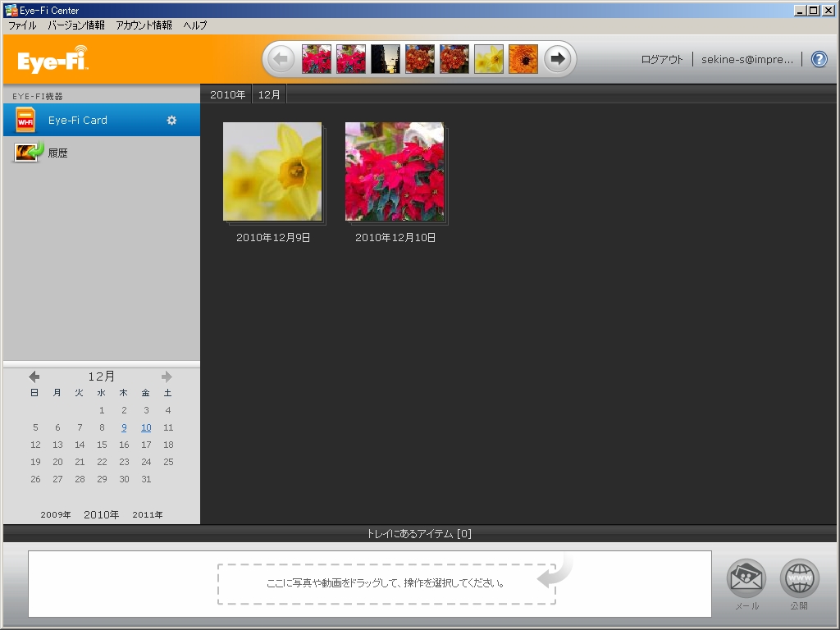Click the メール sharing icon
Image resolution: width=840 pixels, height=630 pixels.
746,578
